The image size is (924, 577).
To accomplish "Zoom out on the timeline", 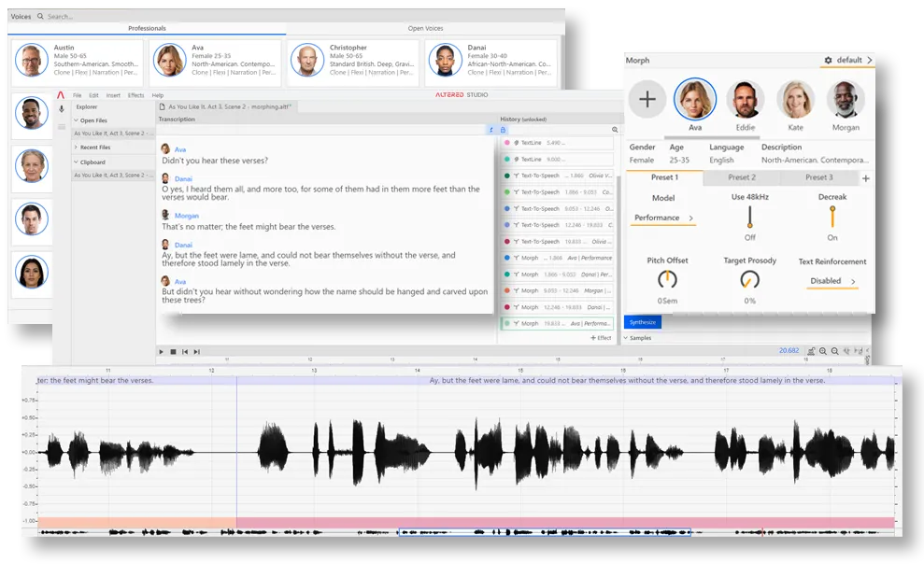I will pos(834,351).
